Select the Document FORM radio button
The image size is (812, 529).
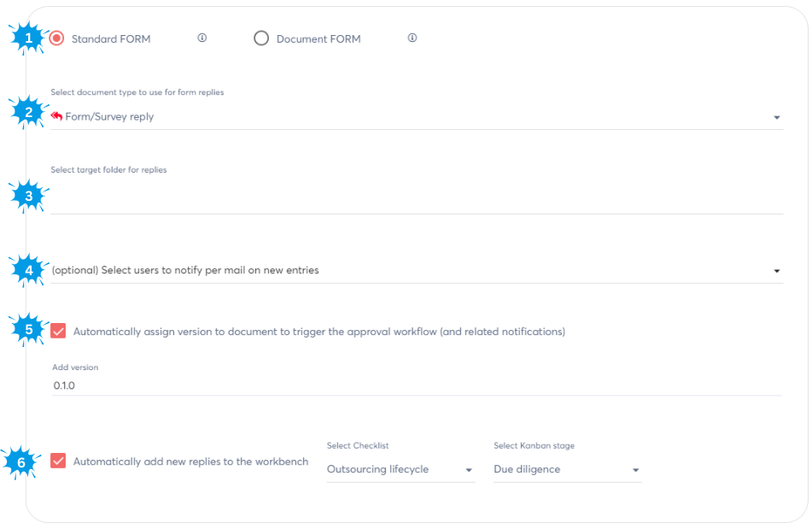coord(261,38)
